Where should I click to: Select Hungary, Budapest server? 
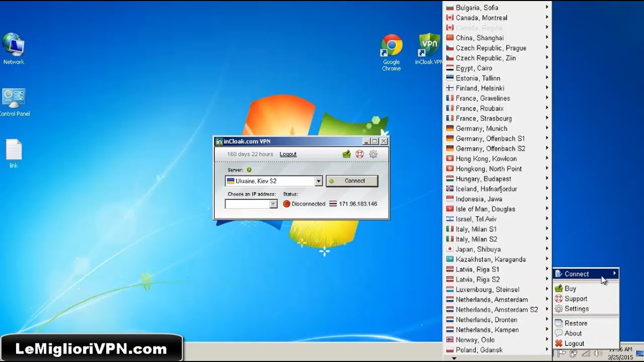tap(497, 178)
